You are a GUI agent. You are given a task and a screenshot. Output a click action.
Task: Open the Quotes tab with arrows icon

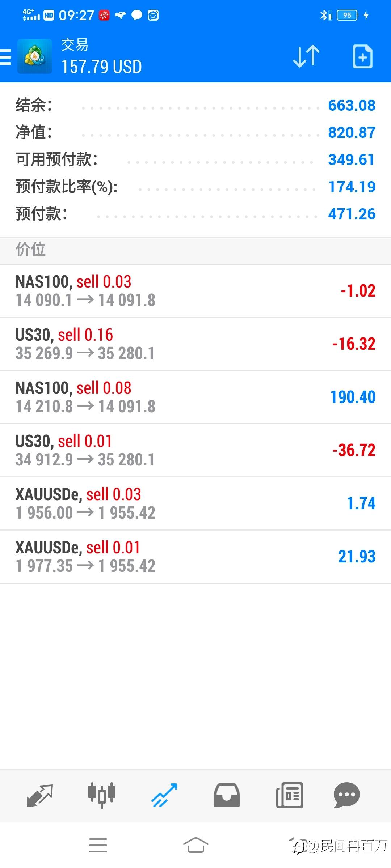tap(39, 795)
